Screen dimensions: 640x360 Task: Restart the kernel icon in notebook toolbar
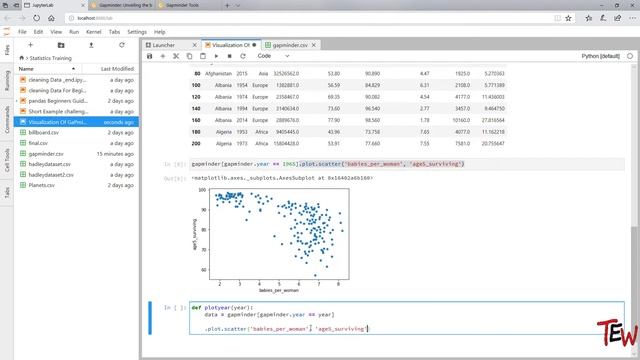coord(243,56)
